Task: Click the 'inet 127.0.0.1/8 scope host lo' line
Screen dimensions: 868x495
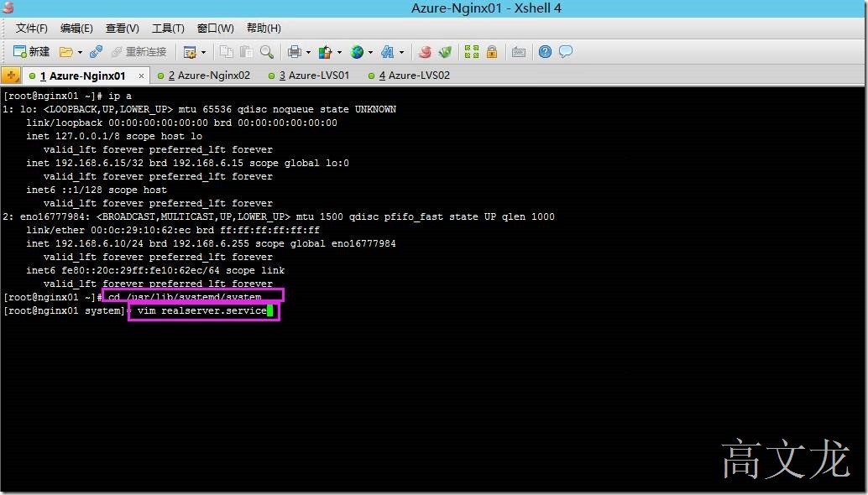Action: click(x=114, y=136)
